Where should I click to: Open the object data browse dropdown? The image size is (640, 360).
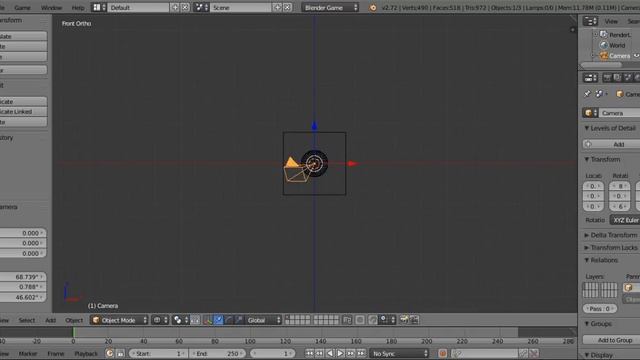(x=590, y=113)
